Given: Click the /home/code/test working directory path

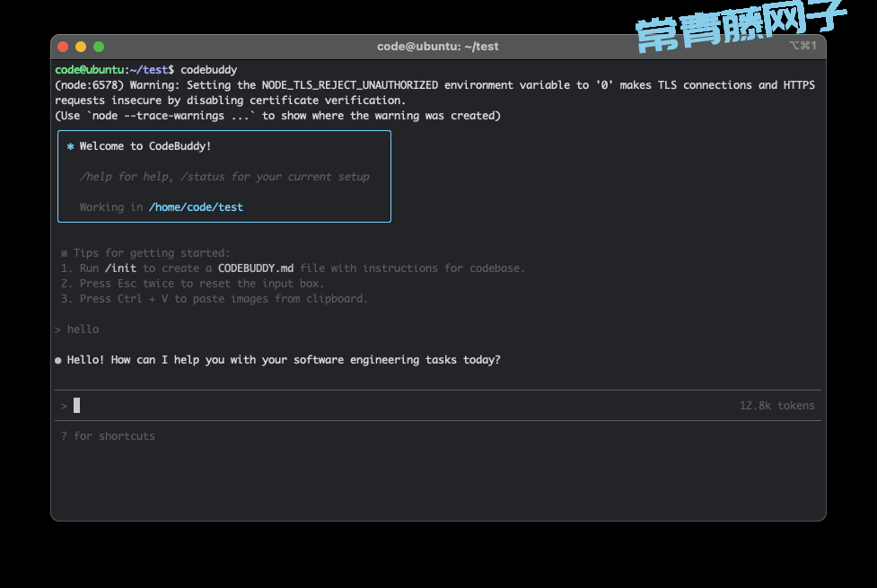Looking at the screenshot, I should tap(196, 207).
